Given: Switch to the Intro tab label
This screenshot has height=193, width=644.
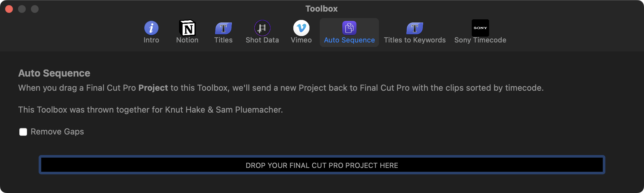Looking at the screenshot, I should 151,40.
